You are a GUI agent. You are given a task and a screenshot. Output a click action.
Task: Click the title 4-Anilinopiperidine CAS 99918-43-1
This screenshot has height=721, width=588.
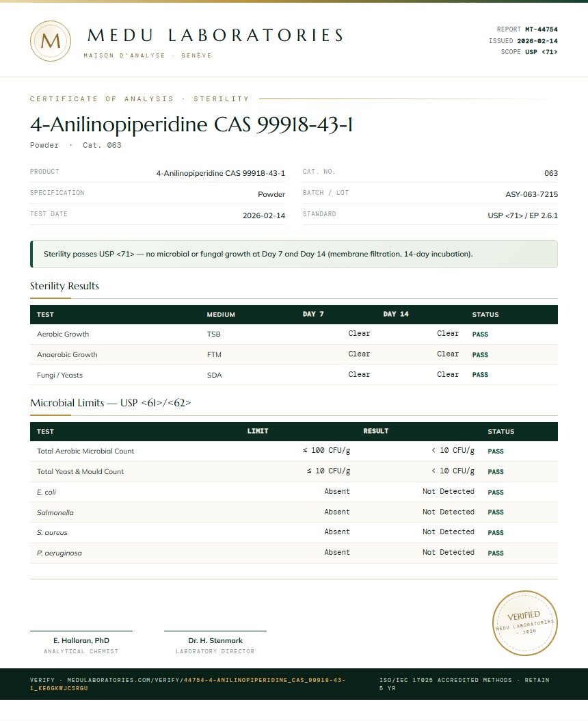click(191, 124)
